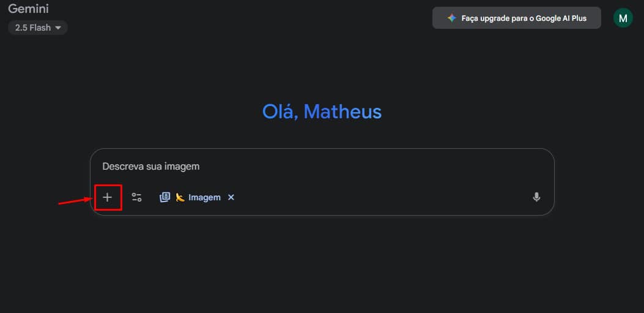
Task: Click the caret arrow beside 2.5 Flash
Action: (x=58, y=28)
